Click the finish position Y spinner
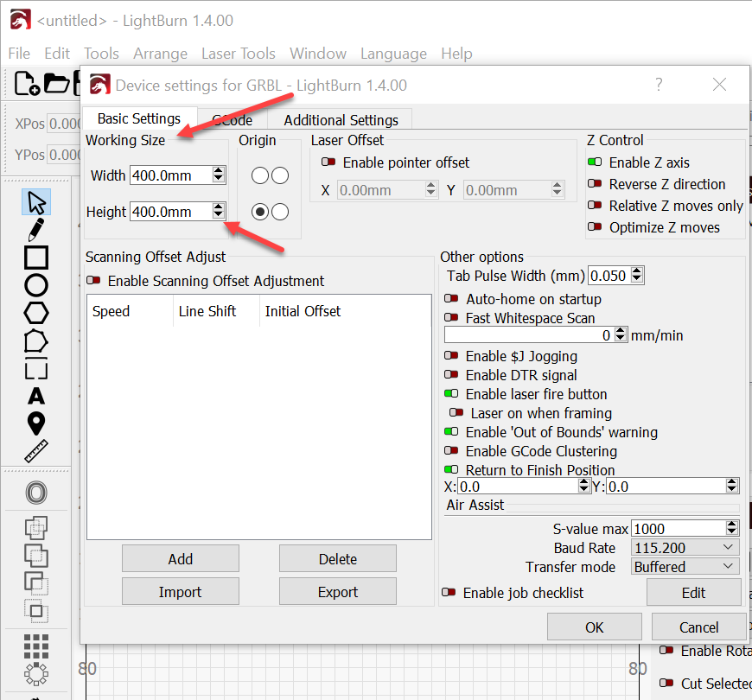This screenshot has height=700, width=752. click(732, 487)
